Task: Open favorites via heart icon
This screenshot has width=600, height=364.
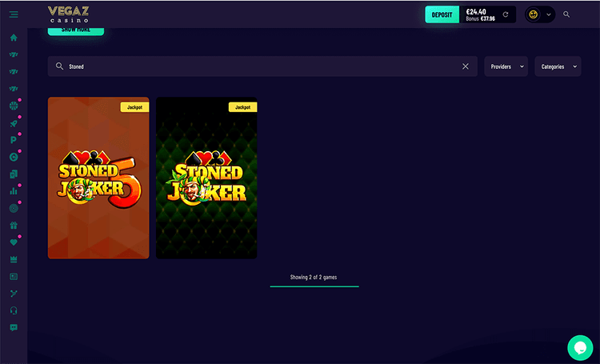Action: pos(14,242)
